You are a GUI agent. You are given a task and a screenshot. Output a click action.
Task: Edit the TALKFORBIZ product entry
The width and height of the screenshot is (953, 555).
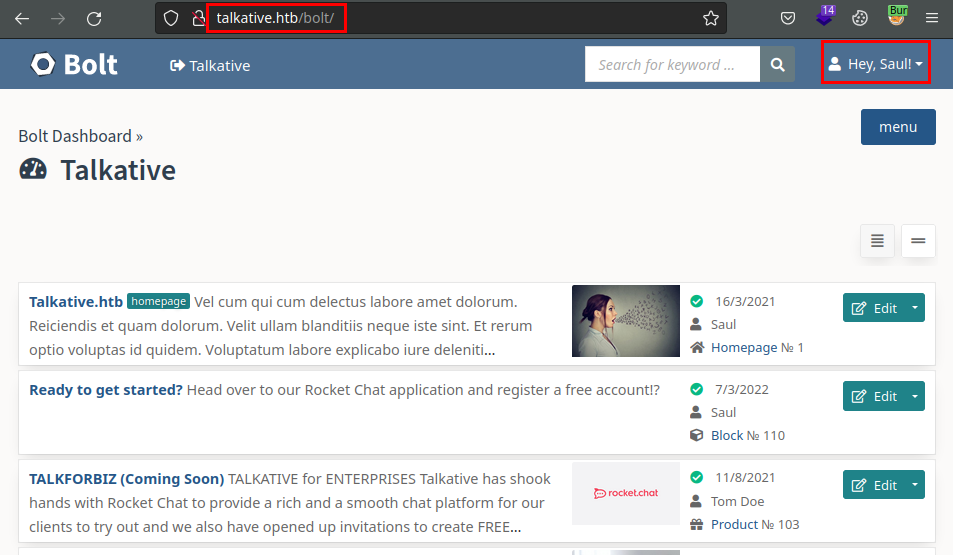[x=874, y=484]
